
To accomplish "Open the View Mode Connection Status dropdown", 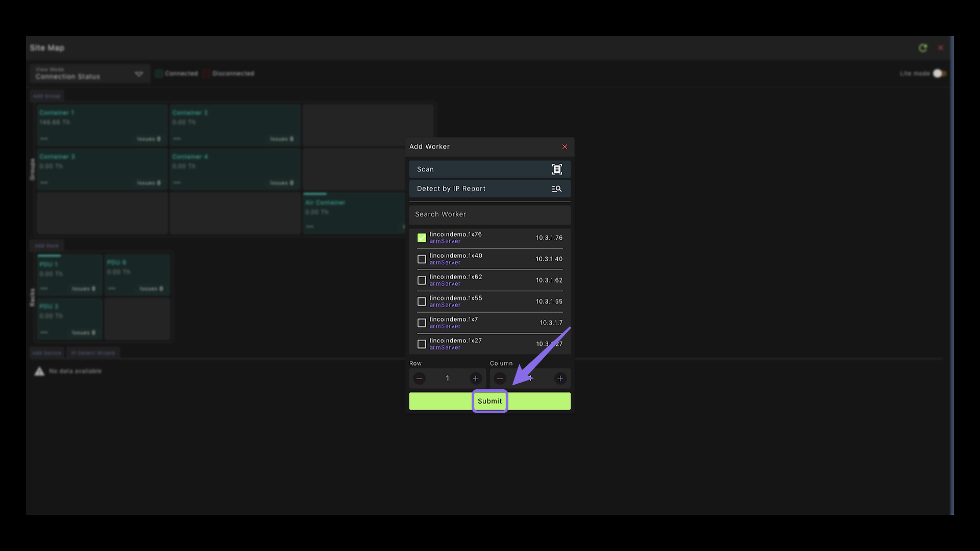I will click(90, 73).
